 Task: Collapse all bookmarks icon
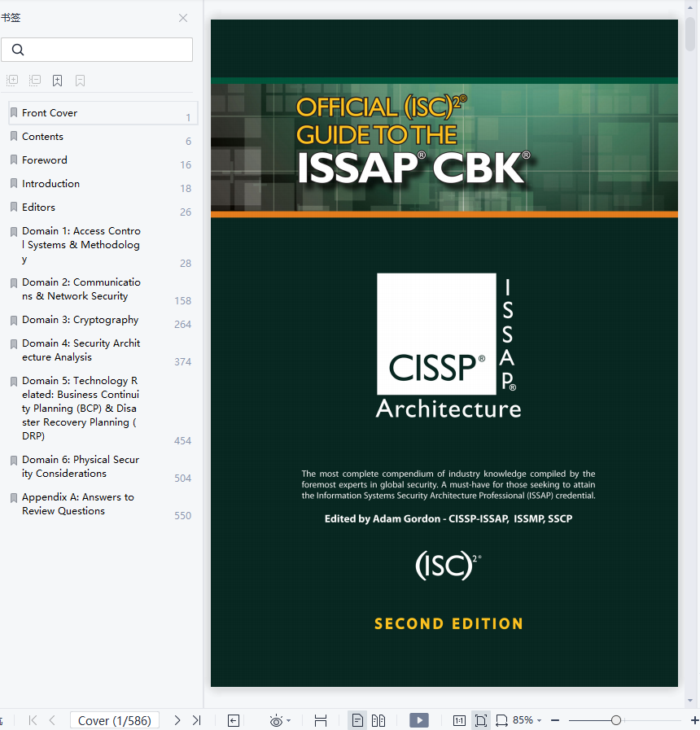pyautogui.click(x=35, y=80)
